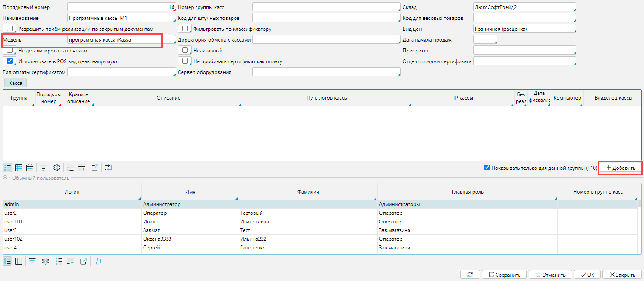The width and height of the screenshot is (644, 281).
Task: Collapse the Обычный пользователь section
Action: coord(5,178)
